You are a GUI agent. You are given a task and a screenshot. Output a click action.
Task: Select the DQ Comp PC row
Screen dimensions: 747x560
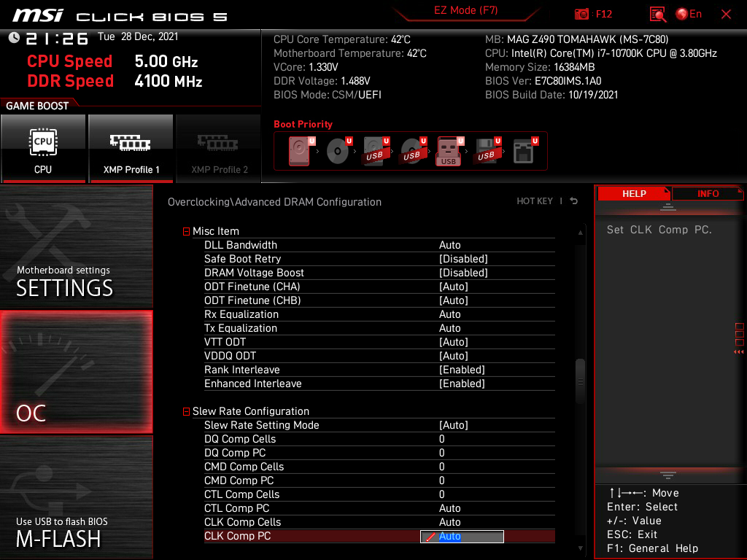379,453
